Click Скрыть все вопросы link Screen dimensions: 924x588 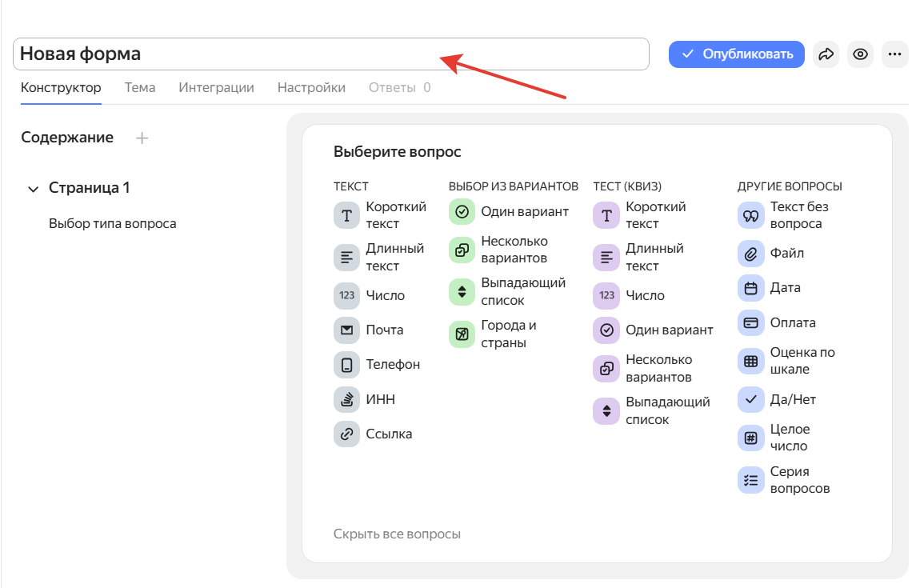397,534
